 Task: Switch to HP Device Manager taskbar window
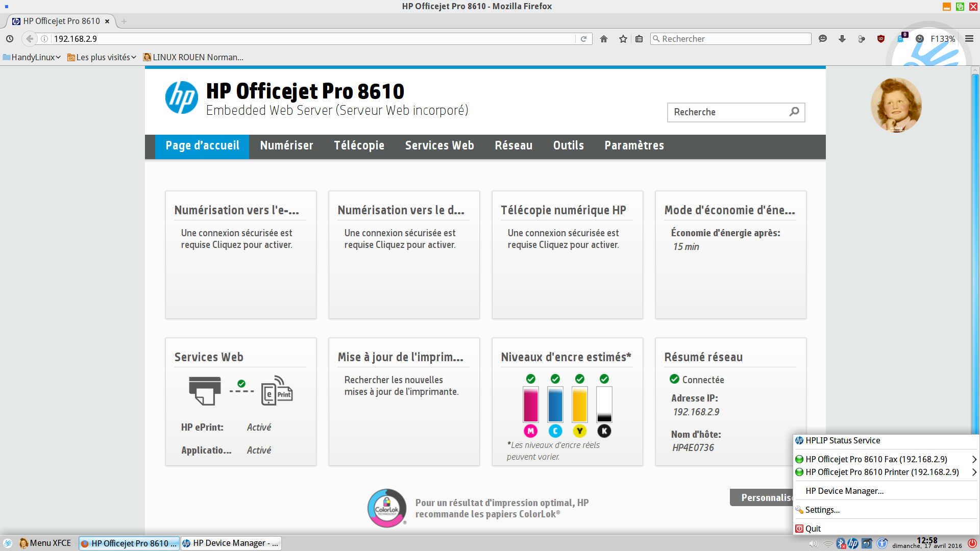click(231, 543)
